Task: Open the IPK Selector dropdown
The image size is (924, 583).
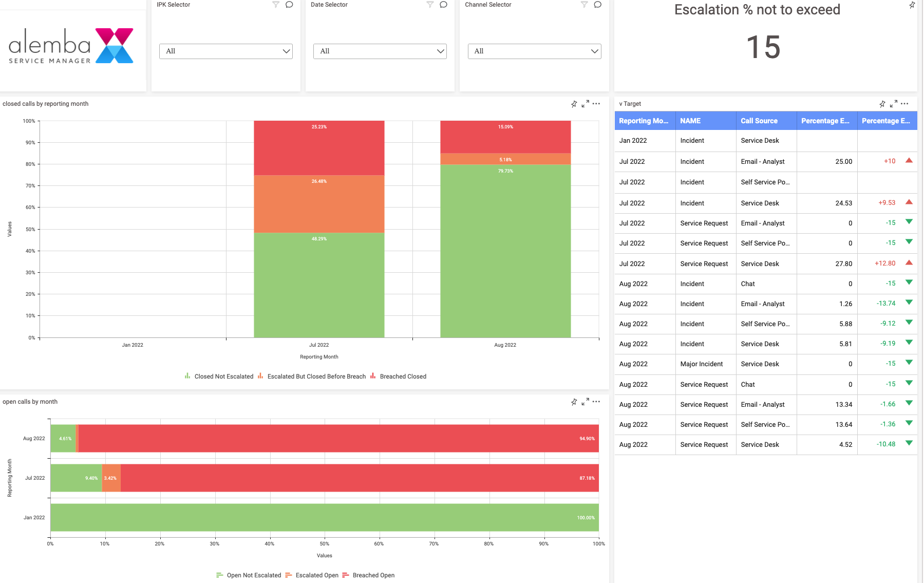Action: click(x=226, y=51)
